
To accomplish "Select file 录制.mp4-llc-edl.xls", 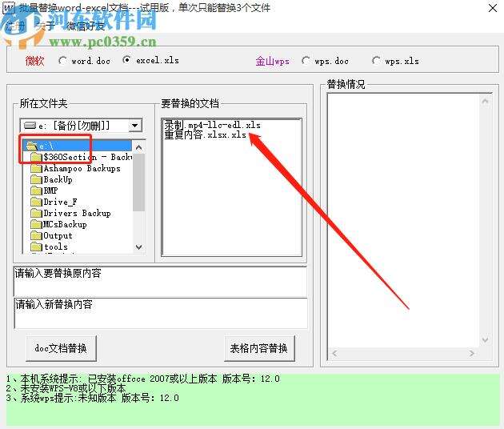I will [213, 125].
